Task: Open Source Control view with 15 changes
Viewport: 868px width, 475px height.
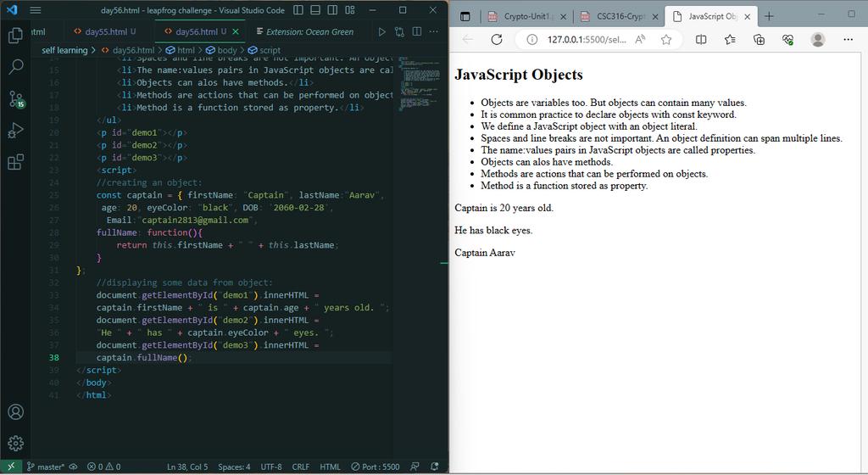Action: pos(15,99)
